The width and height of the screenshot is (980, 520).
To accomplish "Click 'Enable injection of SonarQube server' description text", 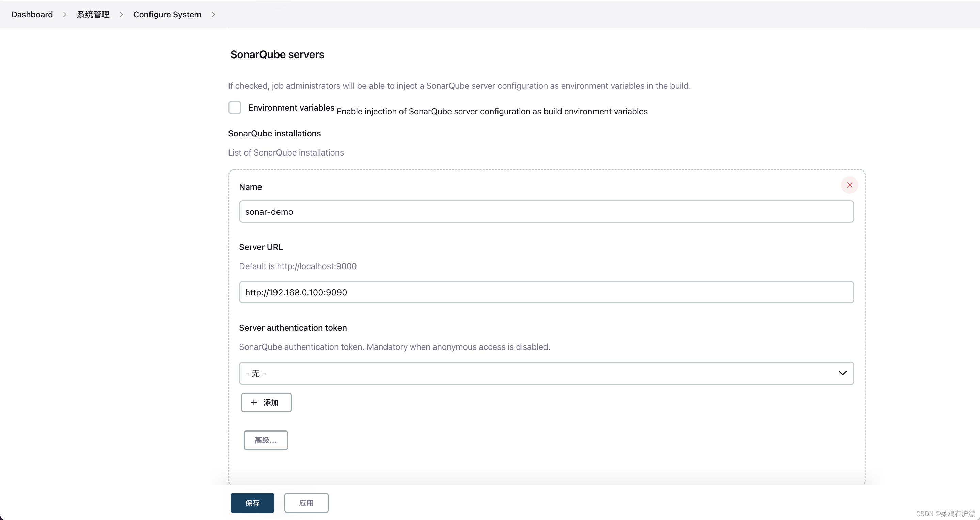I will [x=491, y=111].
